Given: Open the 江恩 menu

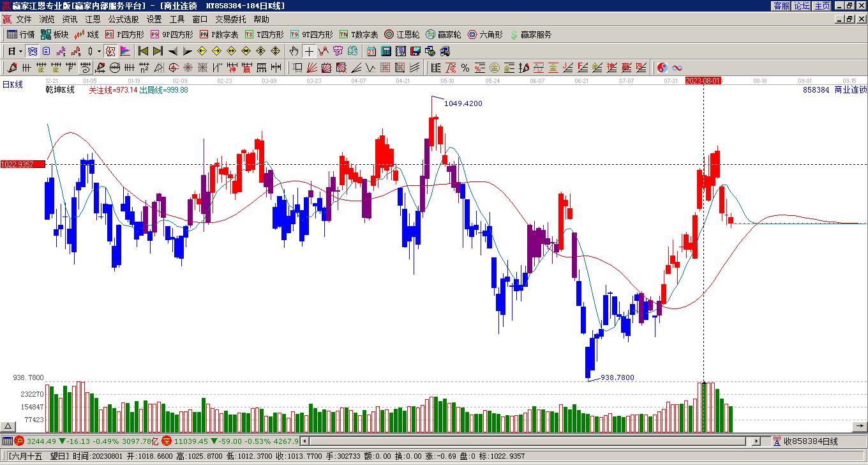Looking at the screenshot, I should pyautogui.click(x=93, y=19).
